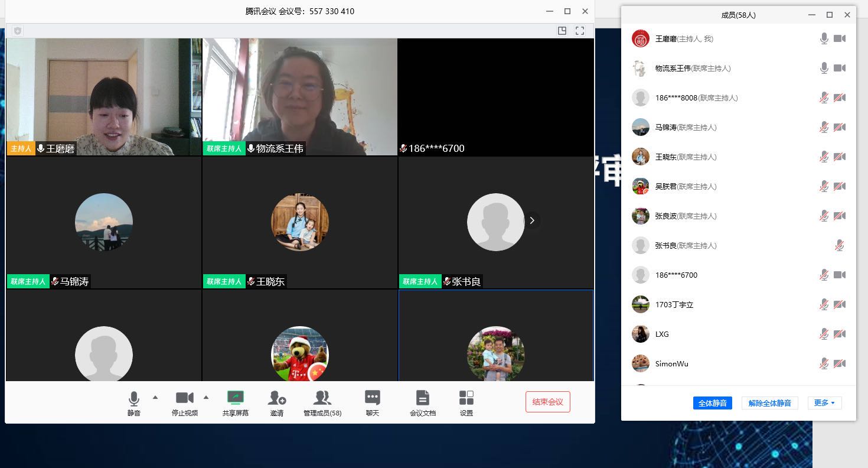
Task: Open the settings grid icon
Action: pos(466,398)
